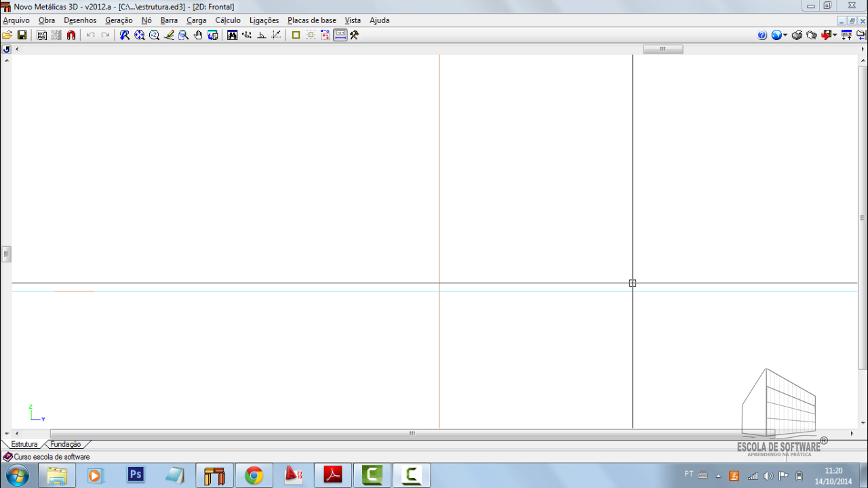This screenshot has height=488, width=868.
Task: Click the red magnet snap icon
Action: [71, 35]
